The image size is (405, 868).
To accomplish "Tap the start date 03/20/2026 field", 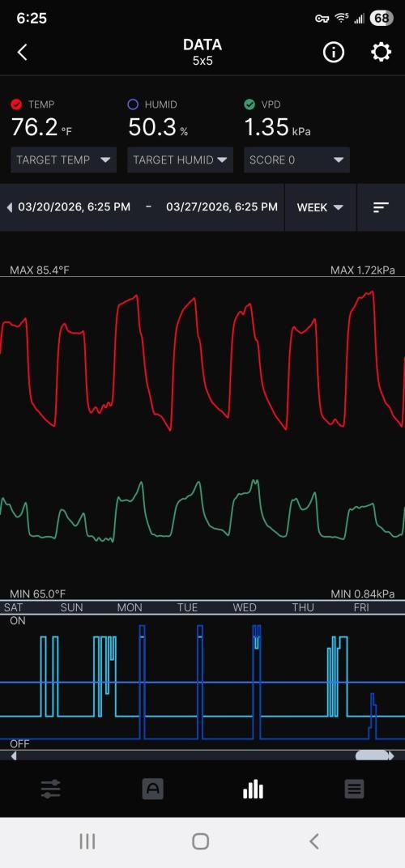I will [75, 207].
